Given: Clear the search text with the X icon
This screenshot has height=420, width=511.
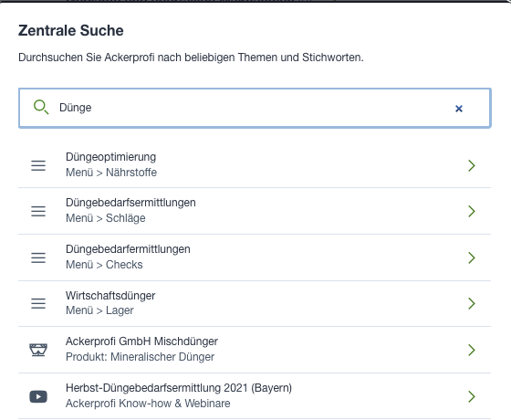Looking at the screenshot, I should 458,109.
